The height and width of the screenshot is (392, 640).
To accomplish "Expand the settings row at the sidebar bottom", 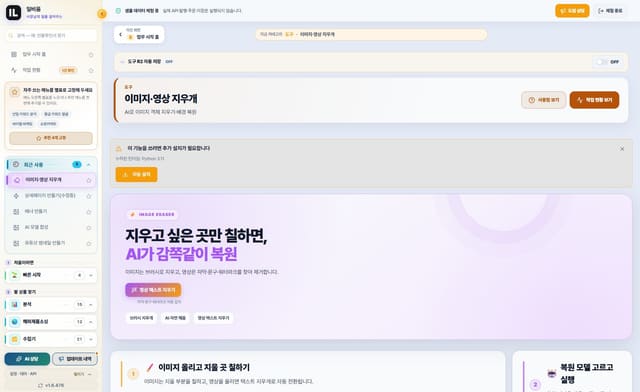I will coord(51,374).
